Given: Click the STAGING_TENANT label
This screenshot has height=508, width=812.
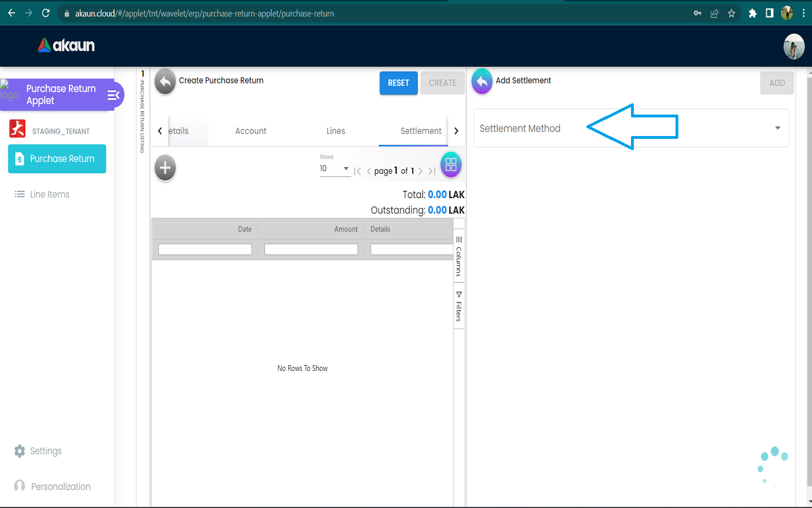Looking at the screenshot, I should 61,132.
